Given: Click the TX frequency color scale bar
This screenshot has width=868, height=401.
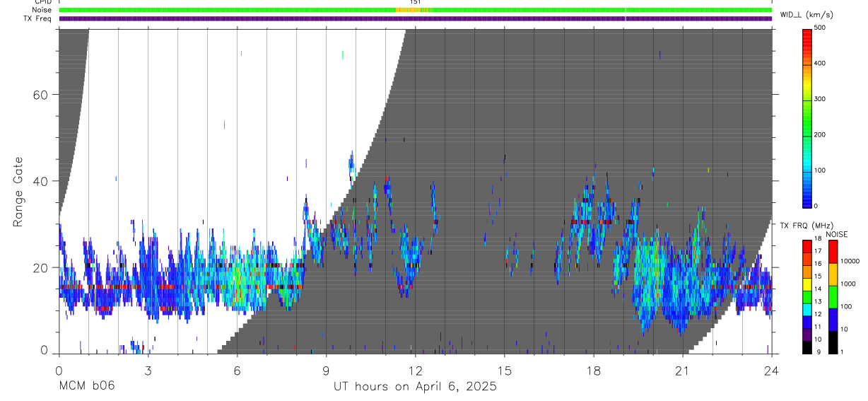Looking at the screenshot, I should pyautogui.click(x=808, y=296).
